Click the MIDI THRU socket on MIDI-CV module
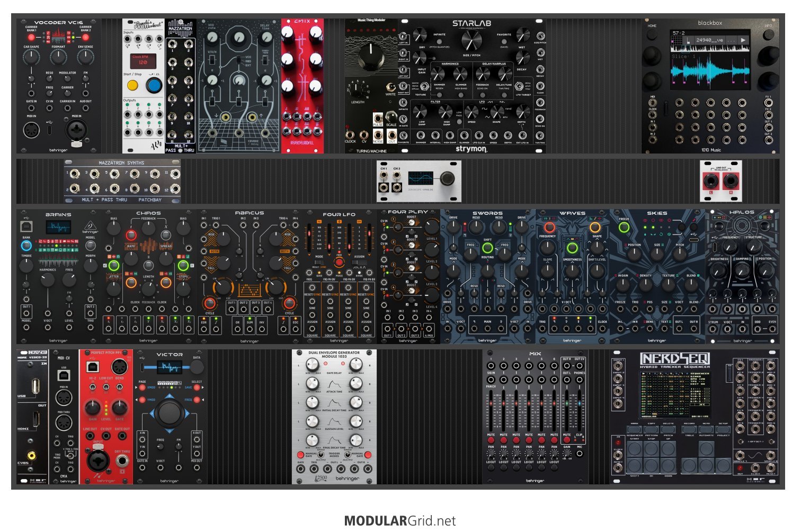The height and width of the screenshot is (532, 801). pos(64,423)
